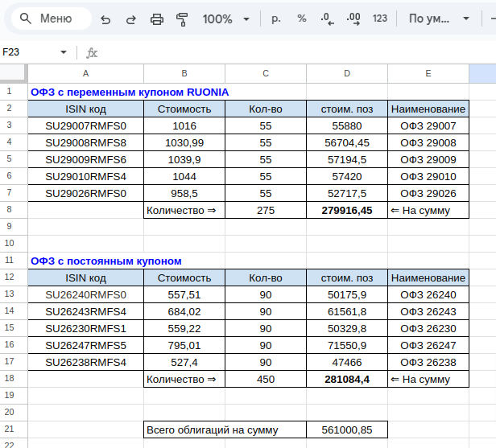
Task: Click the redo arrow icon
Action: [x=131, y=18]
